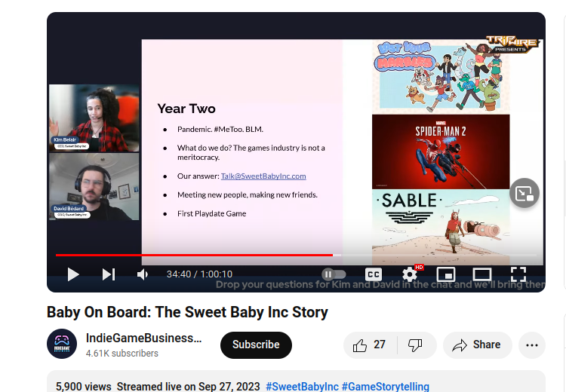Subscribe to the channel
This screenshot has width=566, height=392.
256,345
